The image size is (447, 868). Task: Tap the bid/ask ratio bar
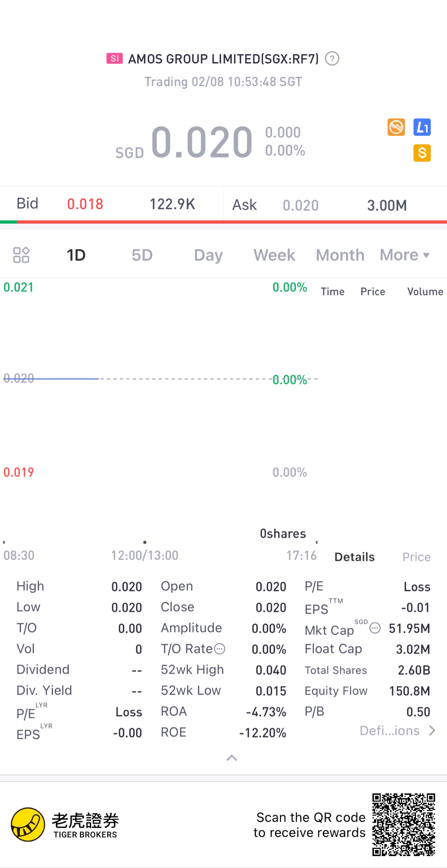tap(223, 222)
